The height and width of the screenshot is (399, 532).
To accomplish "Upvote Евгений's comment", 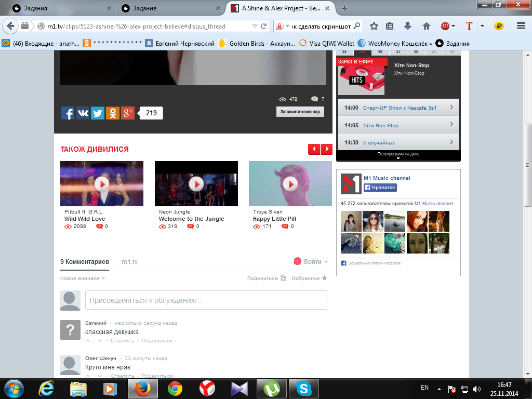I will pyautogui.click(x=87, y=341).
